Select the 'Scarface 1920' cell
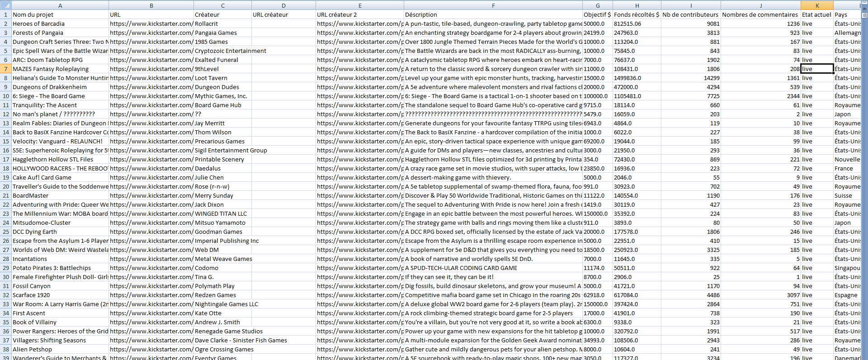The height and width of the screenshot is (360, 868). point(60,295)
